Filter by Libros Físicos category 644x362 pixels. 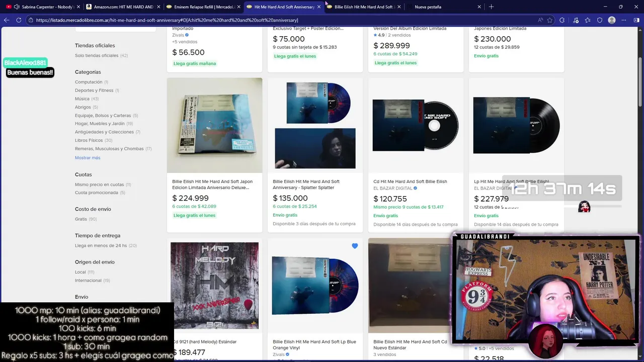tap(94, 140)
